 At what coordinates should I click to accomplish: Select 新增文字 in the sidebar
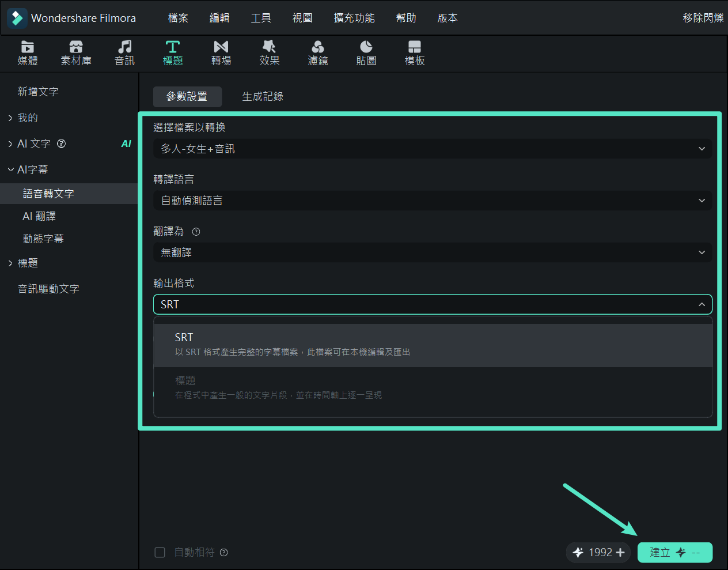(x=38, y=92)
